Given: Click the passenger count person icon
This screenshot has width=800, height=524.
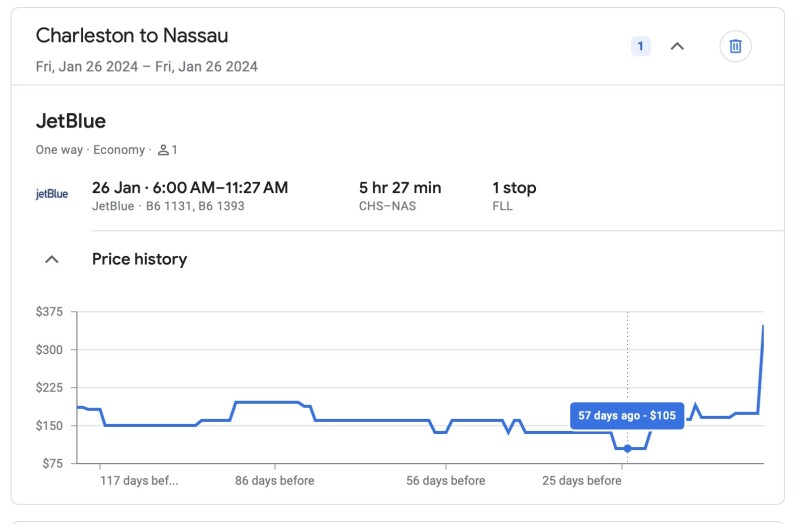Looking at the screenshot, I should (163, 150).
